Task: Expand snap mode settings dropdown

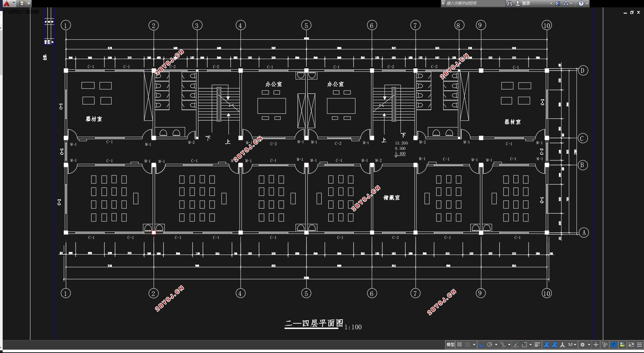Action: (x=474, y=345)
